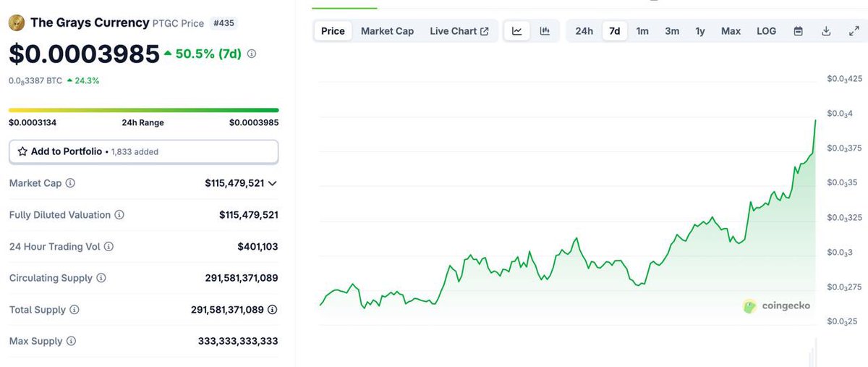Click the $0.0003985 price text
This screenshot has width=868, height=367.
[84, 54]
